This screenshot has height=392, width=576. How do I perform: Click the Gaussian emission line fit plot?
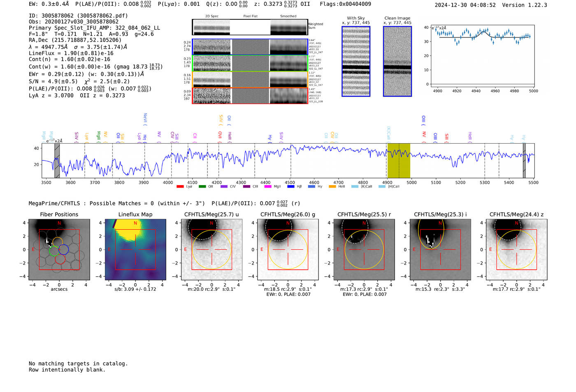pos(482,56)
